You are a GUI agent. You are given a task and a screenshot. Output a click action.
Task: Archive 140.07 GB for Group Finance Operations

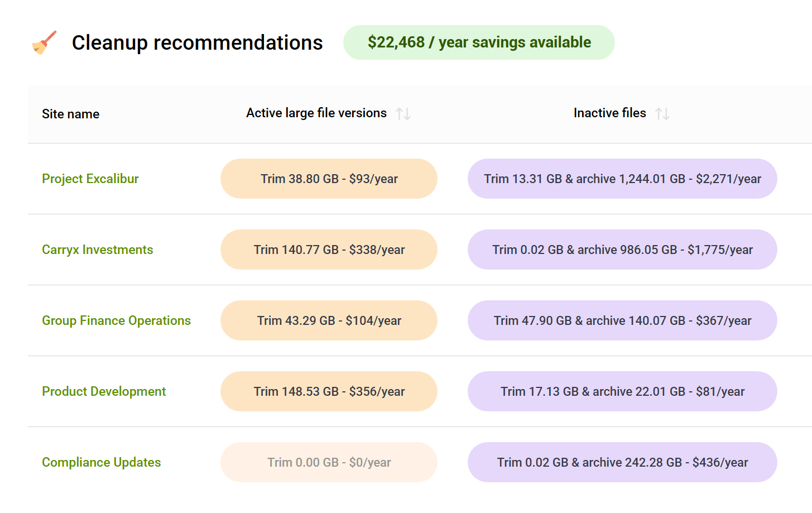[x=622, y=320]
